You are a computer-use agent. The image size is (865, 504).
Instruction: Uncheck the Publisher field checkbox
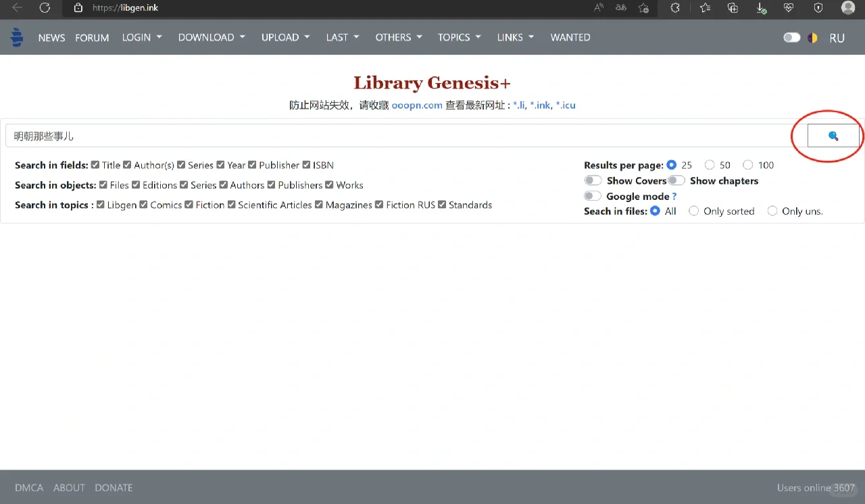(x=252, y=165)
